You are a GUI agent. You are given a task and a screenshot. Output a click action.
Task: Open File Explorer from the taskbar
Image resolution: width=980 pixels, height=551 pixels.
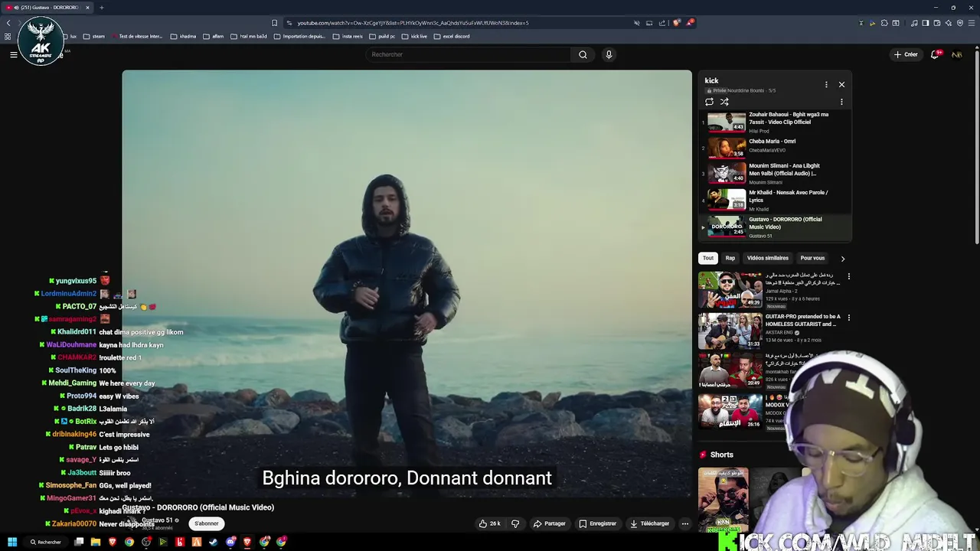96,542
